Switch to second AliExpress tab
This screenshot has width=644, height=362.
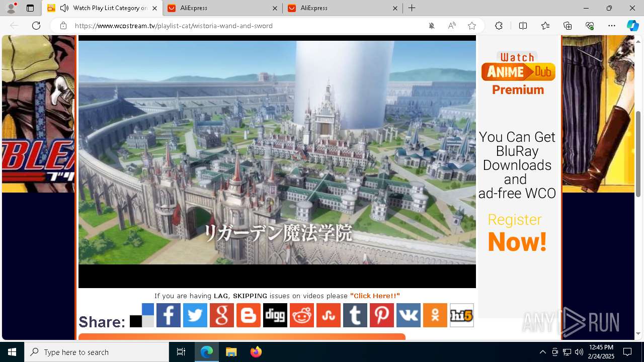(343, 8)
